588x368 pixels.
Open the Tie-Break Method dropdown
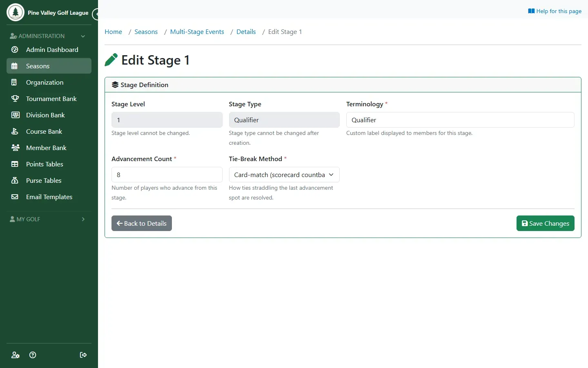[x=284, y=175]
